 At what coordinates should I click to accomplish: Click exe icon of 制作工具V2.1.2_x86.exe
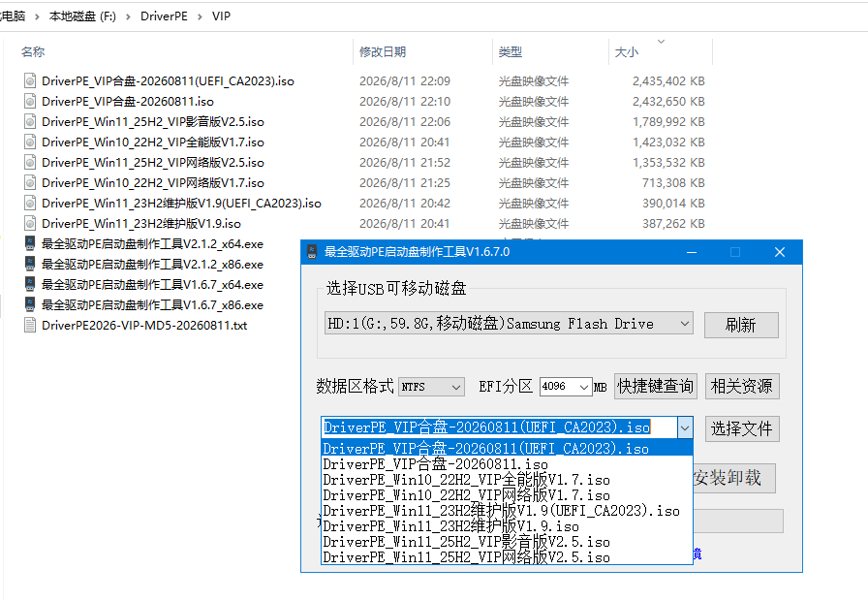point(30,265)
